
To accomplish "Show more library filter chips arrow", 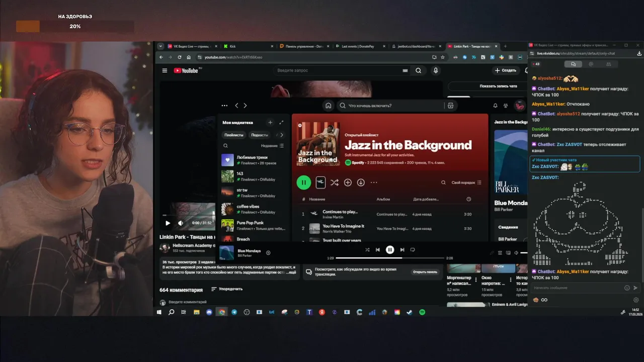I will tap(282, 135).
